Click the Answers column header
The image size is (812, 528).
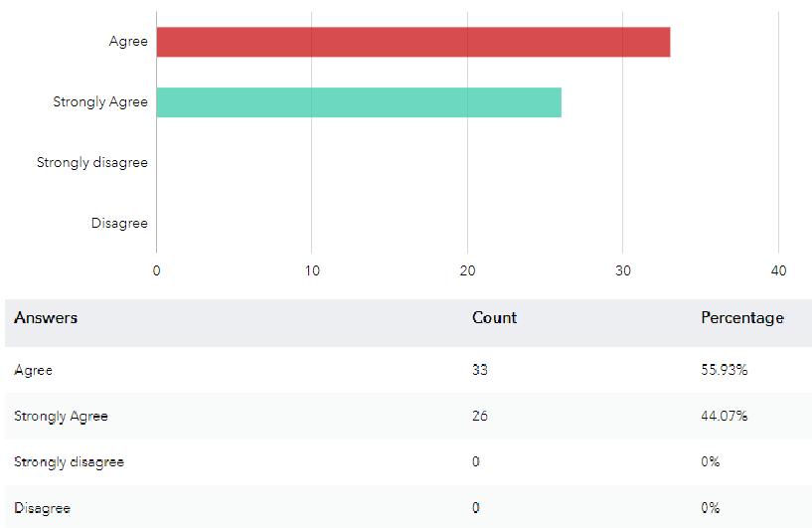tap(46, 317)
